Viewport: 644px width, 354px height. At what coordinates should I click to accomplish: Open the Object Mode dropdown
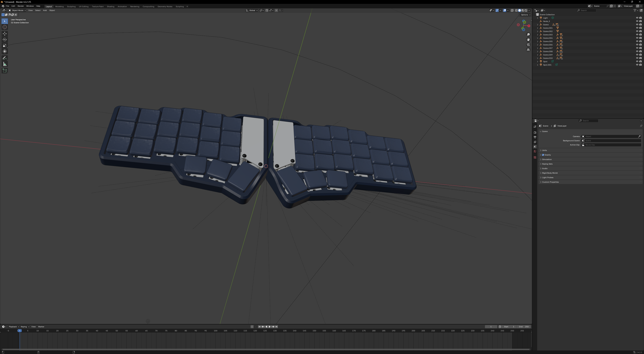[x=17, y=11]
